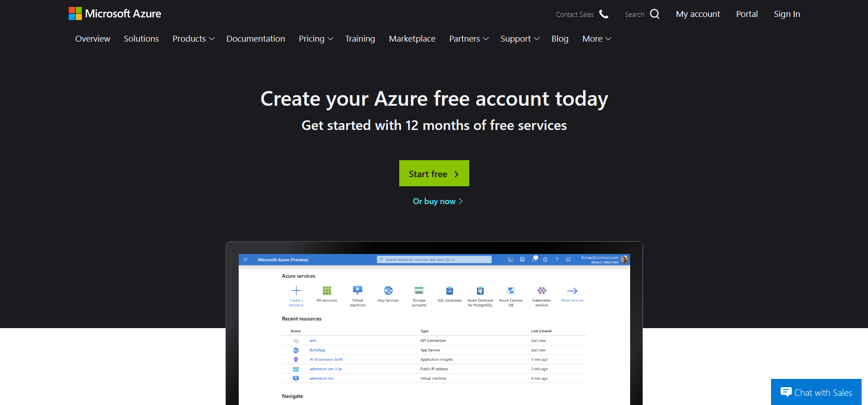Screen dimensions: 868x405
Task: Open the Training nav item
Action: click(x=360, y=39)
